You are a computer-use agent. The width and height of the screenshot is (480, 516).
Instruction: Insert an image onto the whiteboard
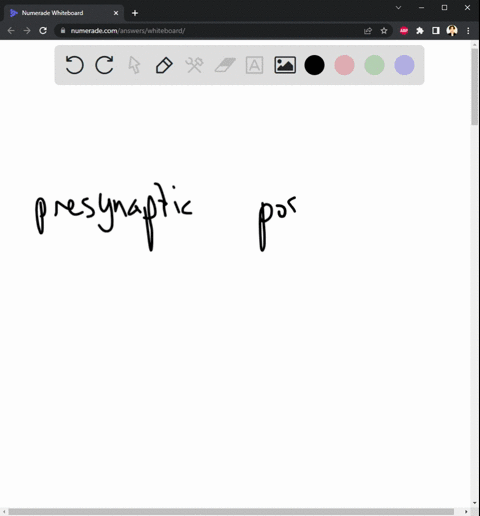click(x=285, y=65)
